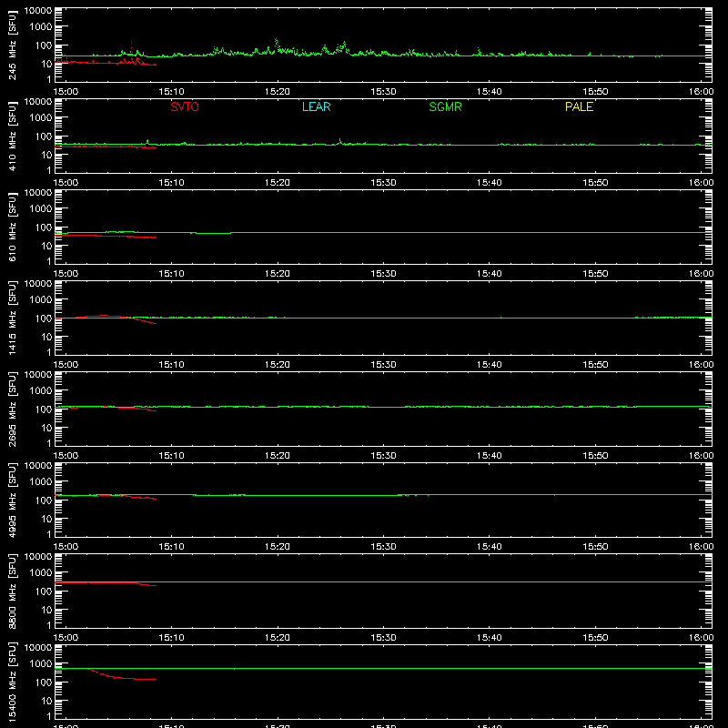Select the 8800 MHz [SFU] axis title

click(x=12, y=591)
